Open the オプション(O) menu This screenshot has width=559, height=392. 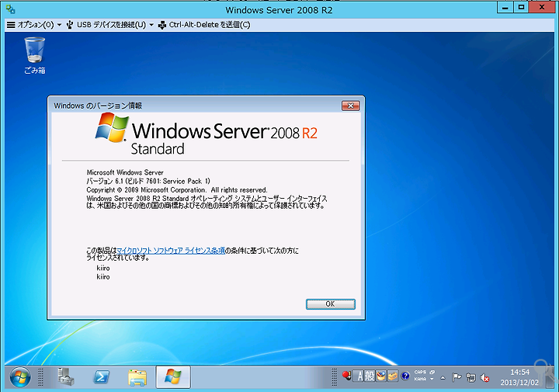pos(34,25)
